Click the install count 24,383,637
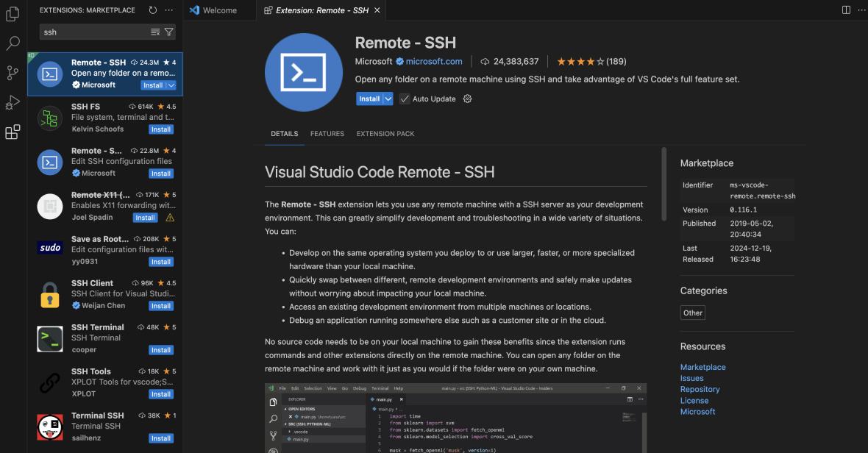Image resolution: width=868 pixels, height=453 pixels. [516, 61]
